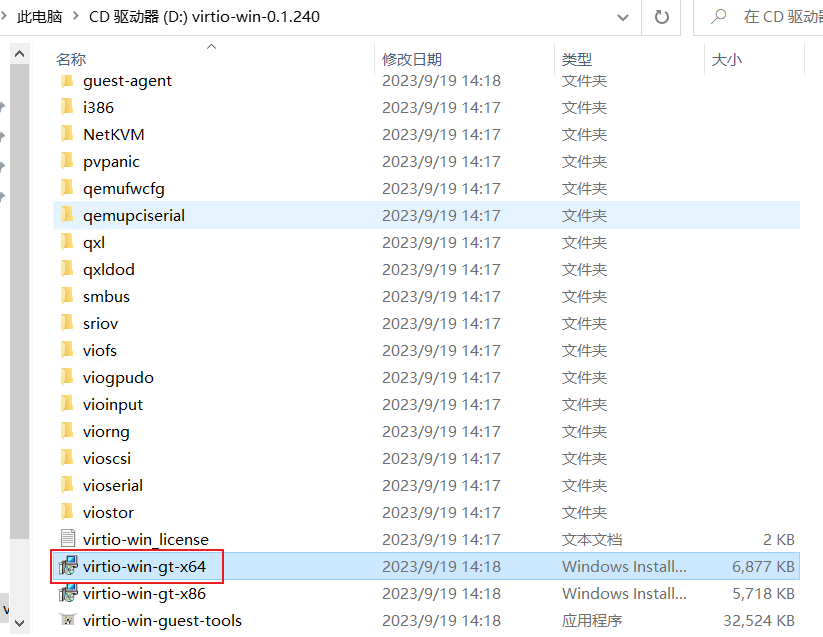Sort by the 大小 column header
Image resolution: width=823 pixels, height=637 pixels.
point(726,60)
